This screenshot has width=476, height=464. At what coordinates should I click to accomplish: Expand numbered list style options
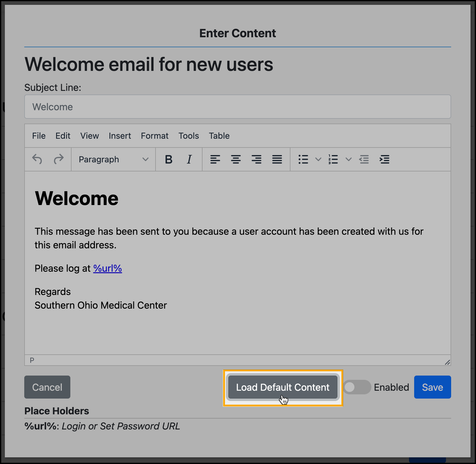pyautogui.click(x=348, y=159)
